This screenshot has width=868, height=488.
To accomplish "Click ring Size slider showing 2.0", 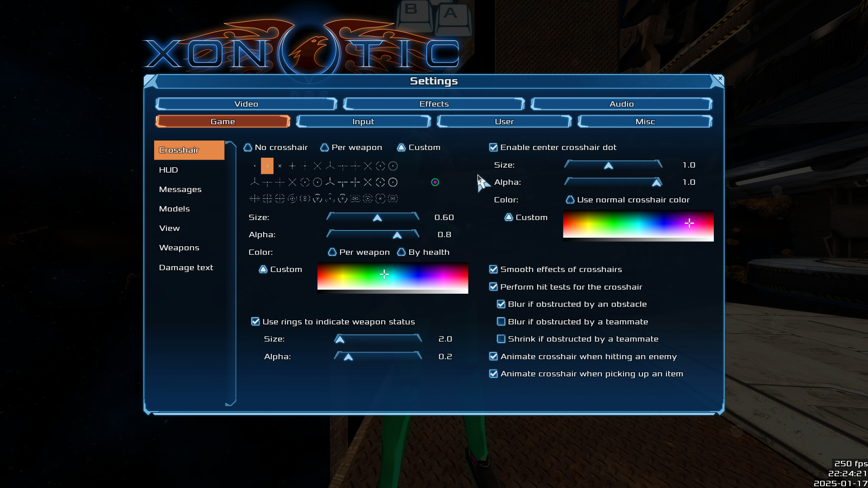I will [378, 339].
